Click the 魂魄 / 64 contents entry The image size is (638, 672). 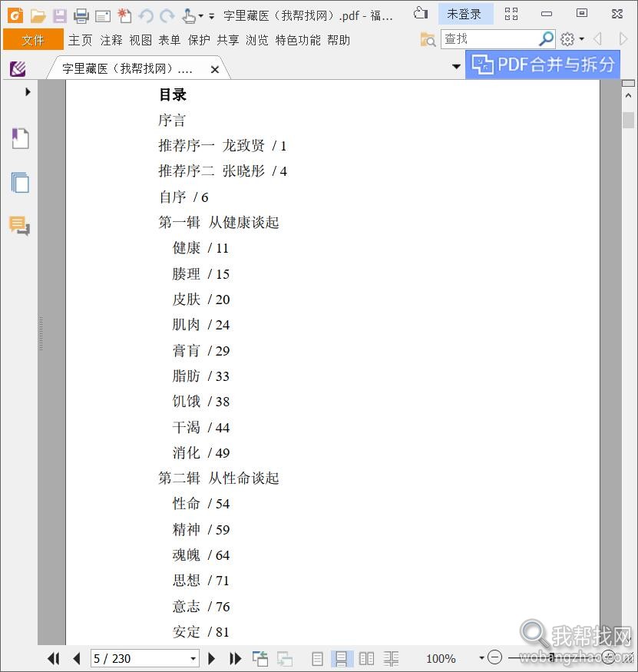pyautogui.click(x=201, y=555)
